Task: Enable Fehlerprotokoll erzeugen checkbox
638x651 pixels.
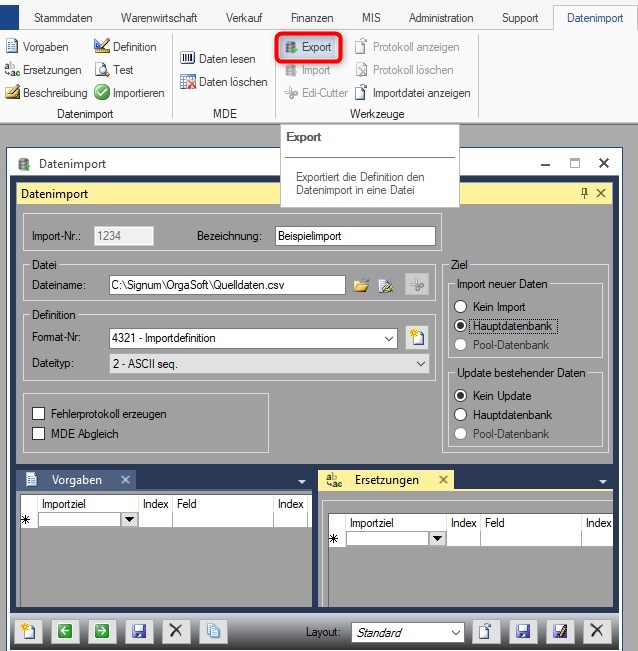Action: click(x=39, y=414)
